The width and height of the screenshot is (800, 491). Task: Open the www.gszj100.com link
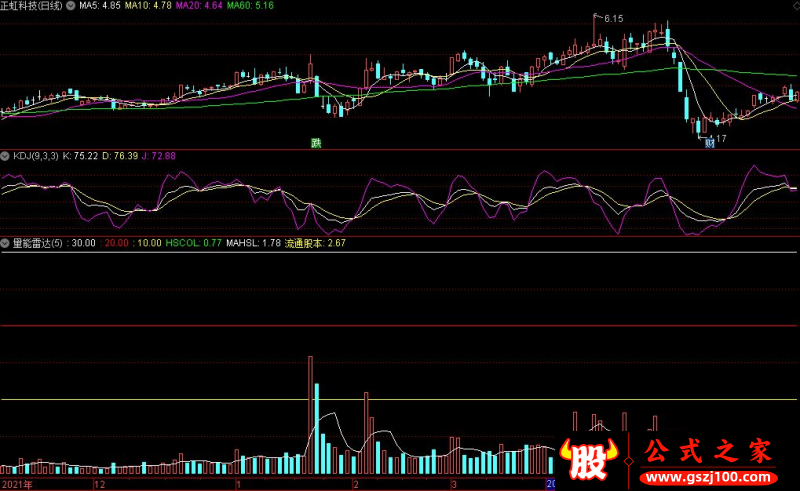pos(709,478)
